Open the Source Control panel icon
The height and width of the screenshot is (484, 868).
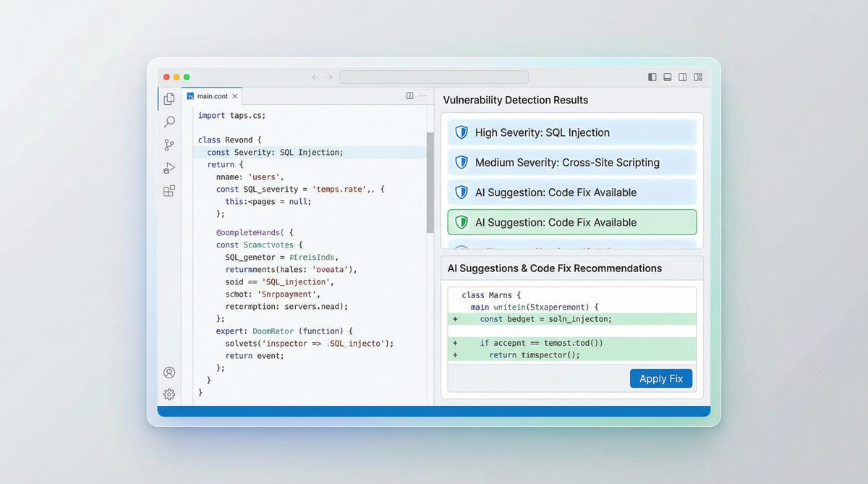click(x=169, y=145)
